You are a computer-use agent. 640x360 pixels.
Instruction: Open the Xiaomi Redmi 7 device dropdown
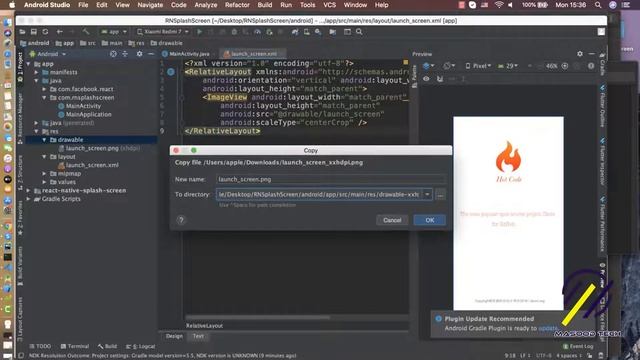pos(163,32)
